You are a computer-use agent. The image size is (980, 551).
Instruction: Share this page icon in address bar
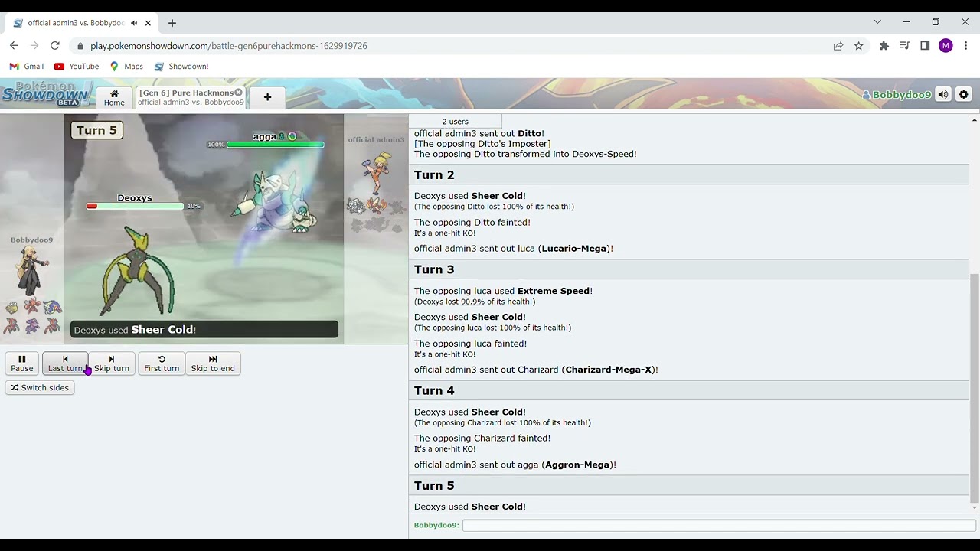tap(838, 46)
